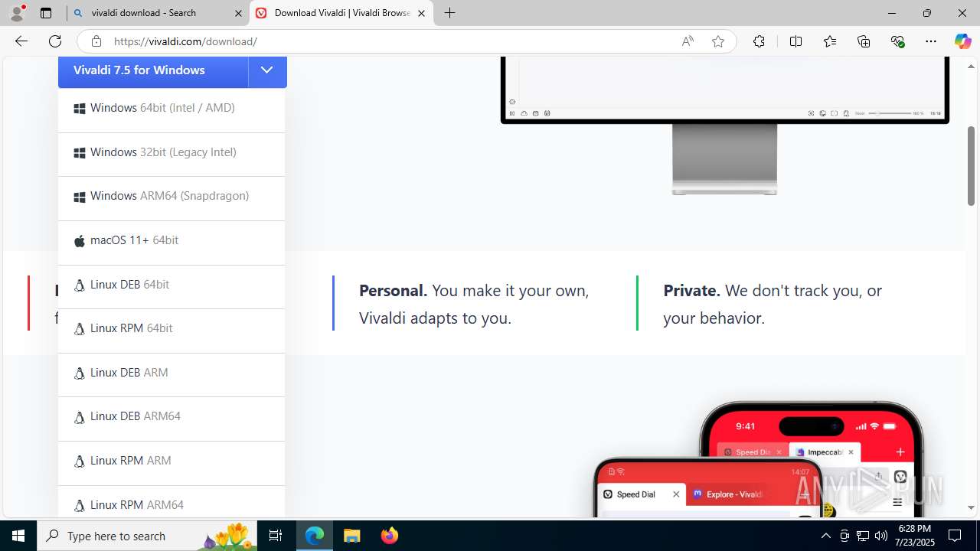Screen dimensions: 980x551
Task: Choose Linux RPM 64bit download
Action: (171, 330)
